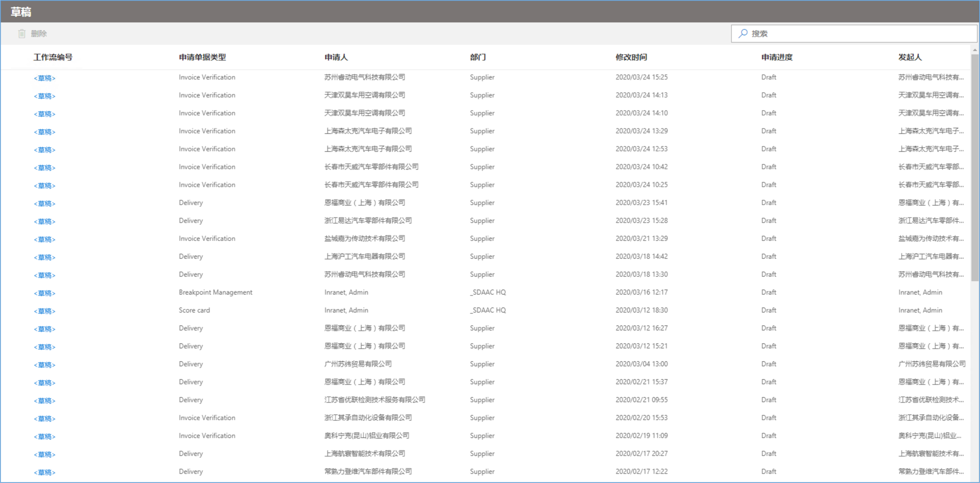980x483 pixels.
Task: Open draft link modified 2020/02/21 15:37
Action: (44, 383)
